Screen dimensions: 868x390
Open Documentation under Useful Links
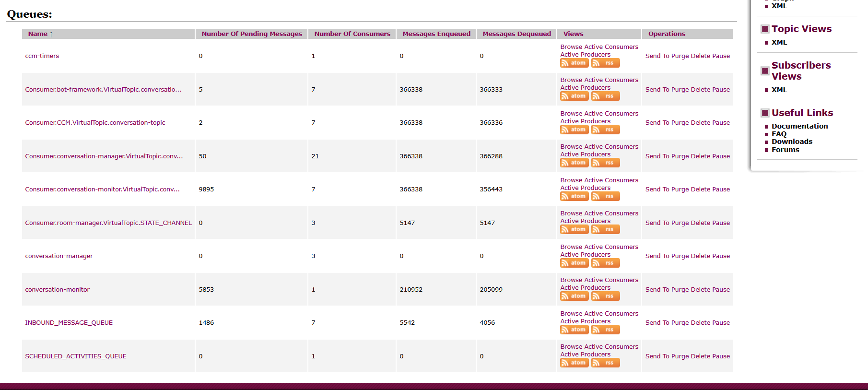(x=799, y=126)
